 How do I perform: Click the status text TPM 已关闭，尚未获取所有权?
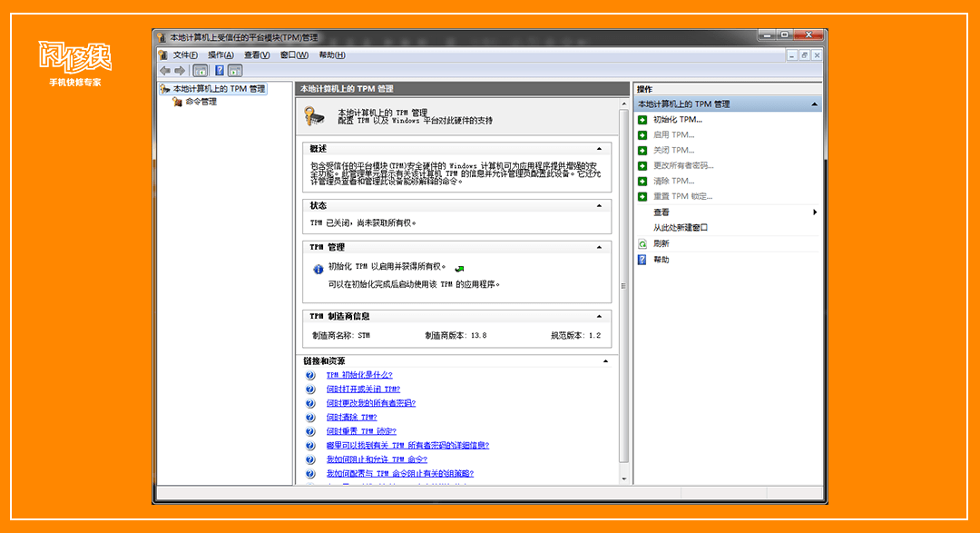coord(363,223)
